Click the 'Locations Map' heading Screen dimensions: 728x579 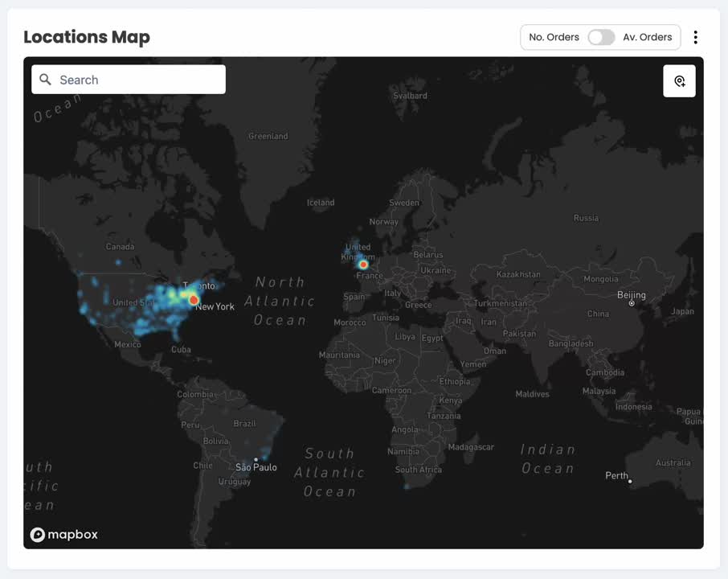pos(87,37)
